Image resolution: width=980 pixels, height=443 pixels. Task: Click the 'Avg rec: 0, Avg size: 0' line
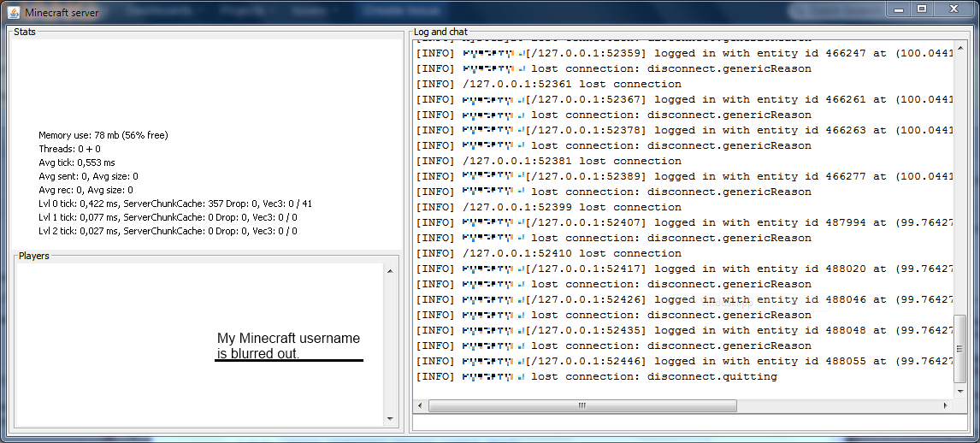coord(86,190)
